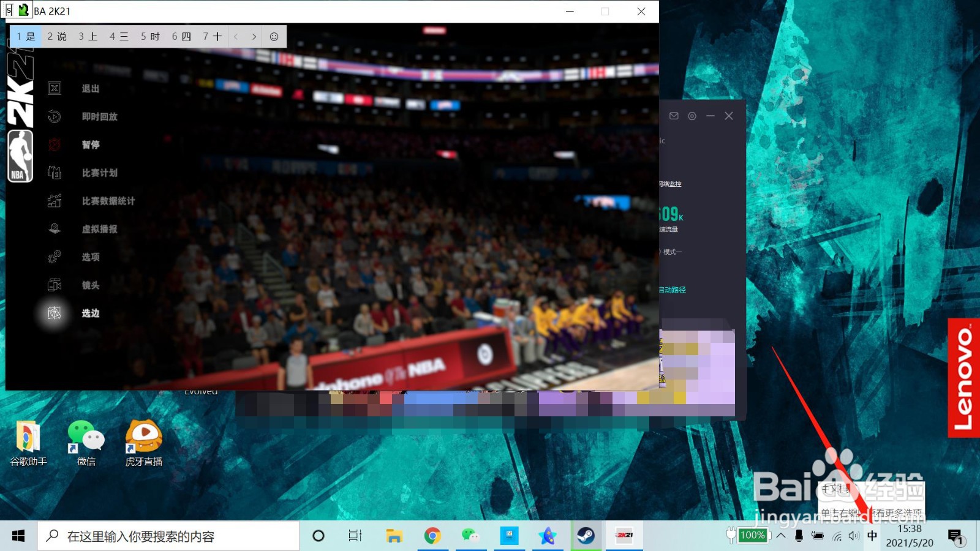Open 即时回放 replay icon
The height and width of the screenshot is (551, 980).
click(55, 116)
